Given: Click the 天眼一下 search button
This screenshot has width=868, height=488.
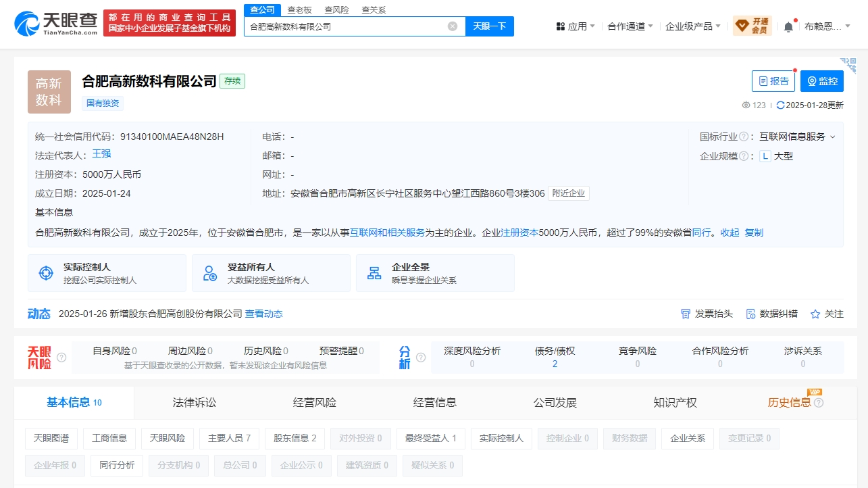Looking at the screenshot, I should (489, 26).
